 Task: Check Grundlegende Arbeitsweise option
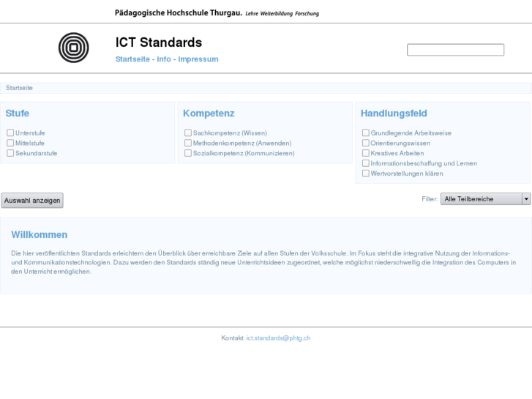tap(366, 133)
